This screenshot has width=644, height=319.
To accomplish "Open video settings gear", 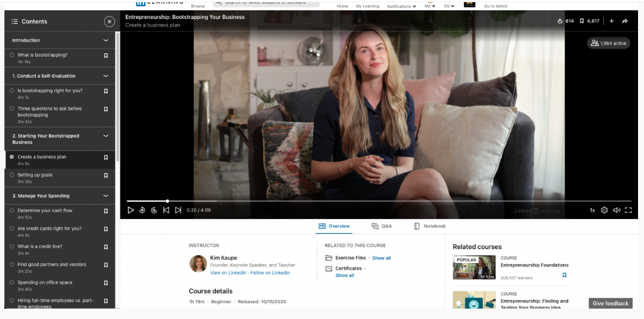I will [604, 210].
